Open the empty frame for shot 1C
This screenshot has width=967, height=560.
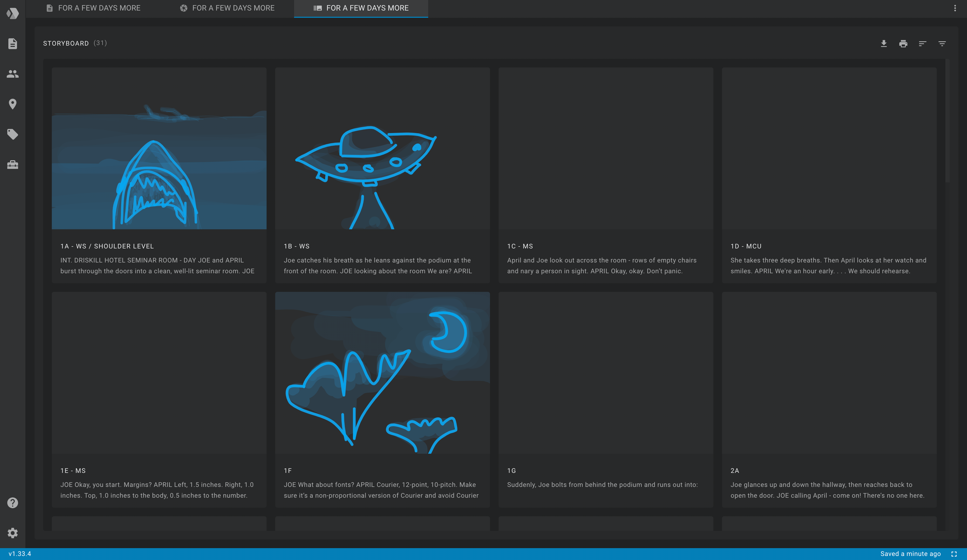pos(606,148)
